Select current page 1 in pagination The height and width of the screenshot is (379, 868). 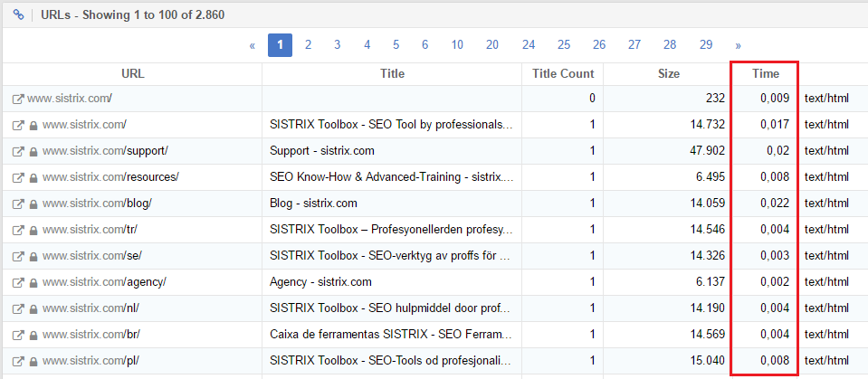click(280, 45)
